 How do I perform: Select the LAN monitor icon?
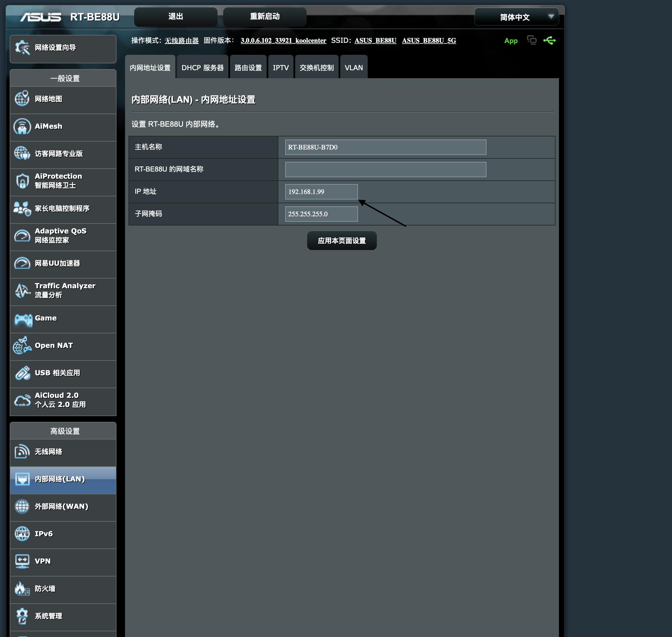point(22,479)
